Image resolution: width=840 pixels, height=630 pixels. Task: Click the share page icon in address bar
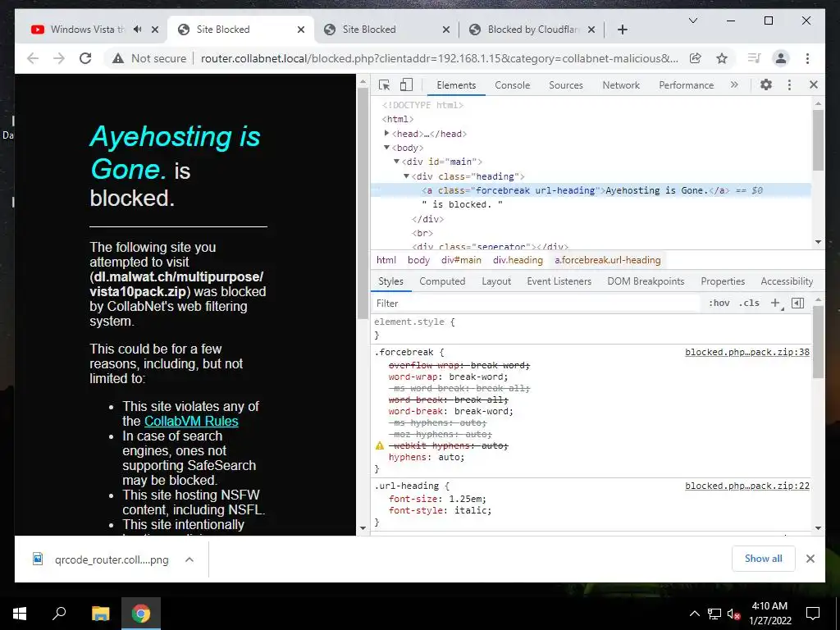(696, 58)
